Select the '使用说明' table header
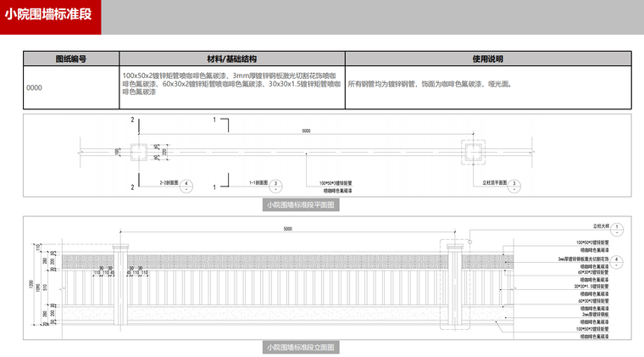The height and width of the screenshot is (357, 644). click(x=488, y=59)
